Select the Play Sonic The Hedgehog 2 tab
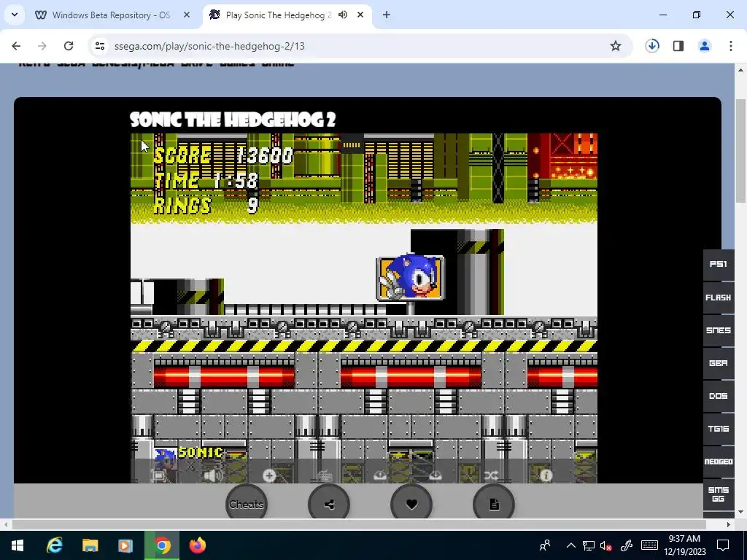The height and width of the screenshot is (560, 747). [x=278, y=15]
